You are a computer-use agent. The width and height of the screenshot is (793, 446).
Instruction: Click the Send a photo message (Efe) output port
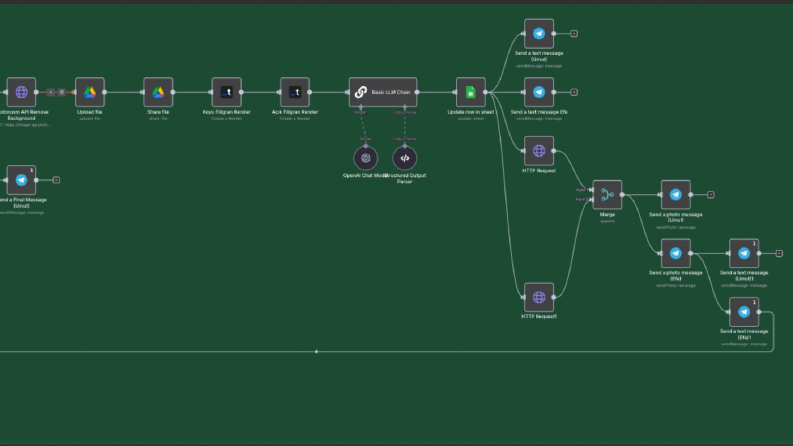[x=690, y=253]
